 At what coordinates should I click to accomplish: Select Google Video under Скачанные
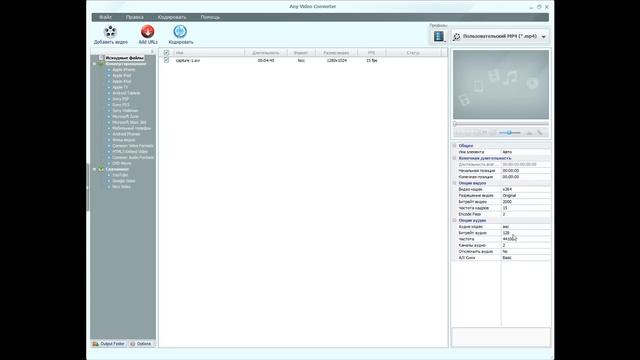coord(124,181)
